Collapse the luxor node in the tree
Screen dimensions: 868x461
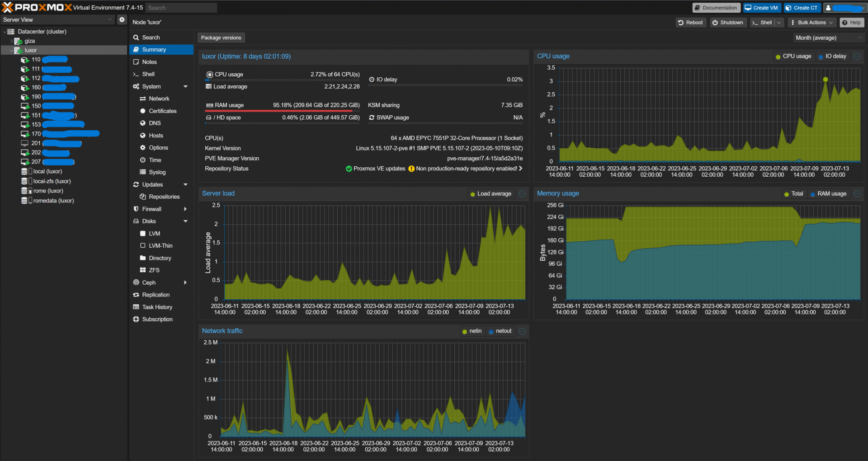(x=11, y=50)
